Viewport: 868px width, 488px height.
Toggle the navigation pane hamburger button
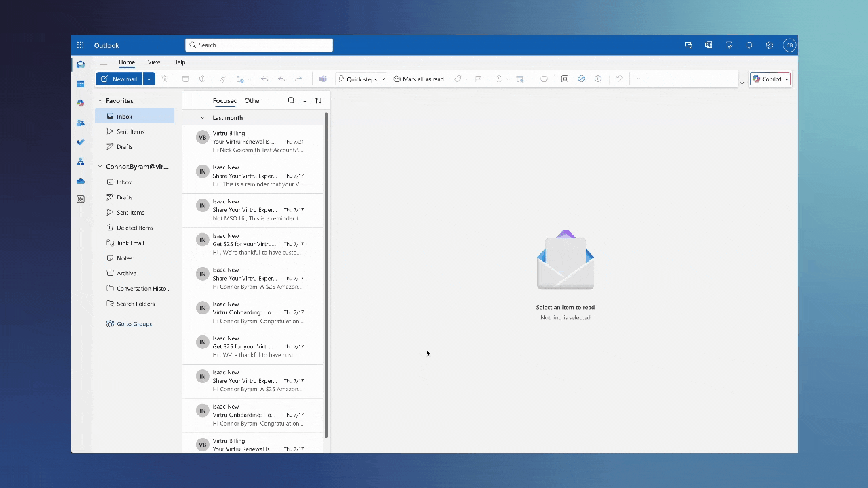tap(104, 62)
